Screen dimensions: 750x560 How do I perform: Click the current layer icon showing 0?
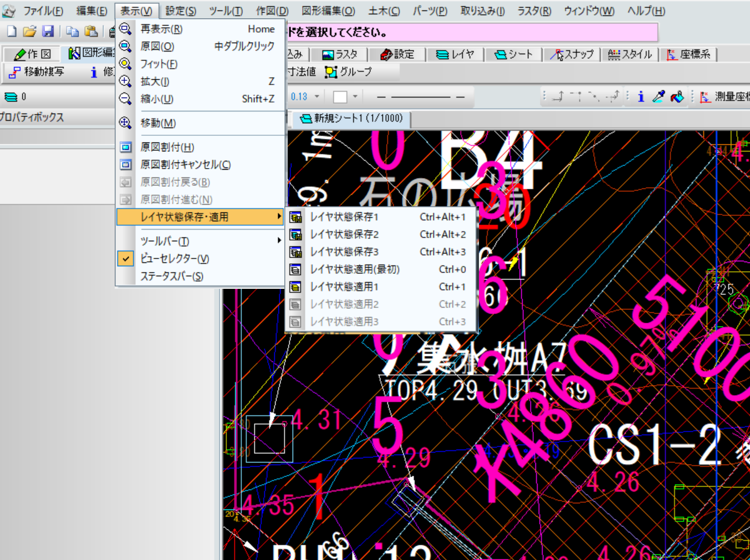(x=11, y=97)
